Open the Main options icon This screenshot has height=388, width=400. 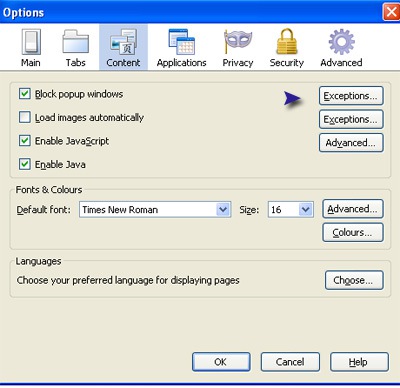(x=31, y=42)
